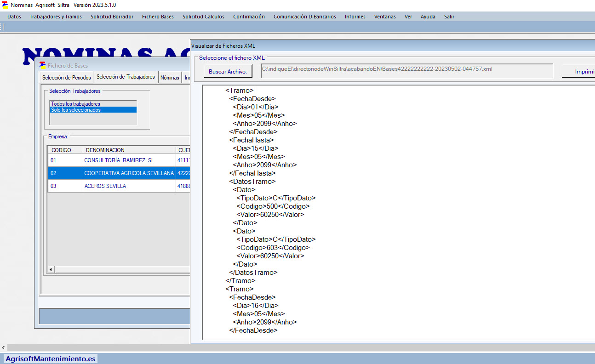Screen dimensions: 595x364
Task: Click left arrow of Empresa table scrollbar
Action: point(51,269)
